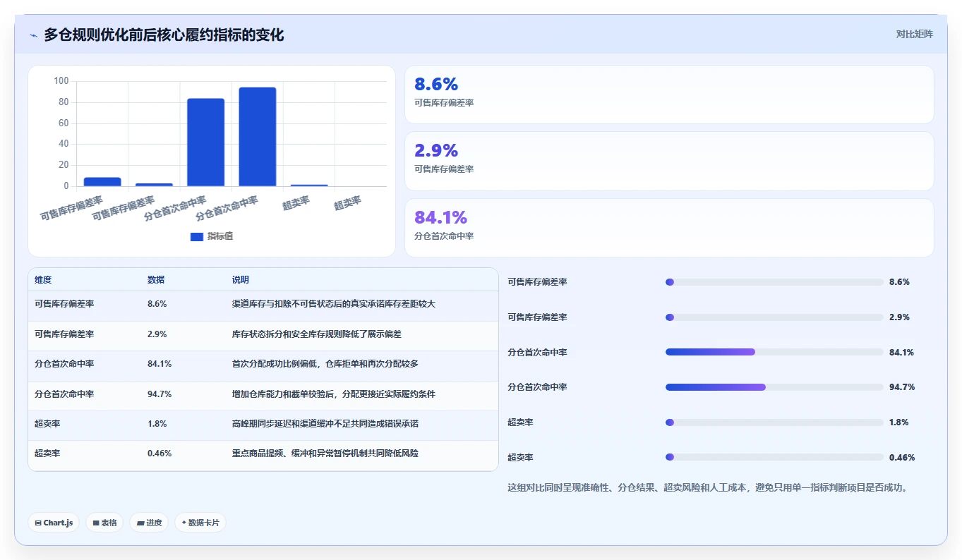
Task: Click the 维度 column header
Action: coord(43,280)
